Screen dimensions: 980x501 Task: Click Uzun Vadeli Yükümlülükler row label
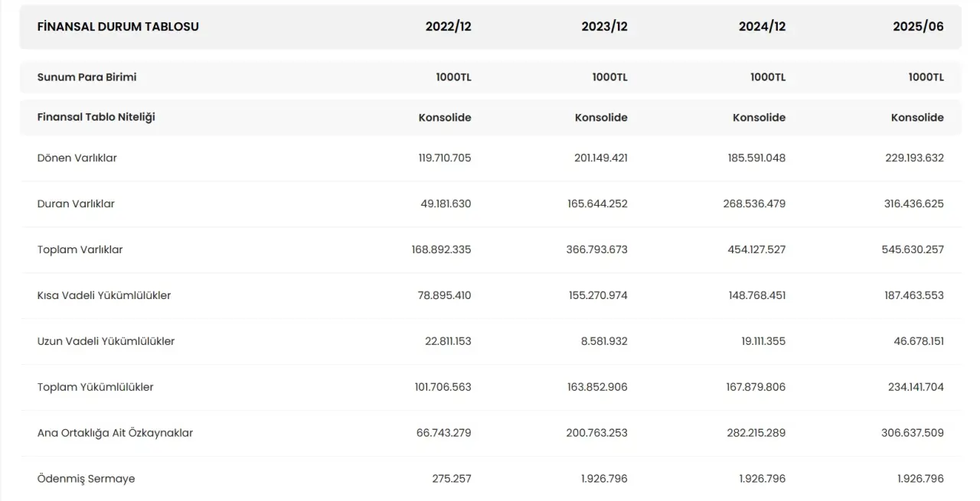pos(106,342)
